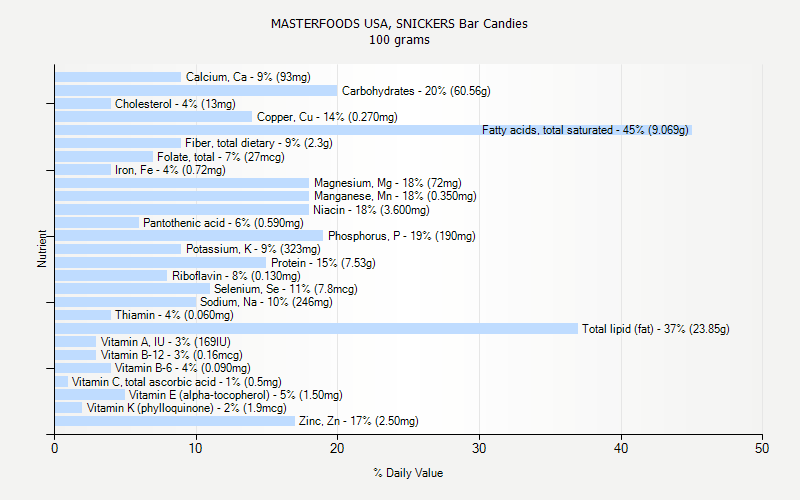Select 'Selenium, Se - 11% (7.8mcg)' label
The width and height of the screenshot is (800, 500).
pyautogui.click(x=286, y=289)
